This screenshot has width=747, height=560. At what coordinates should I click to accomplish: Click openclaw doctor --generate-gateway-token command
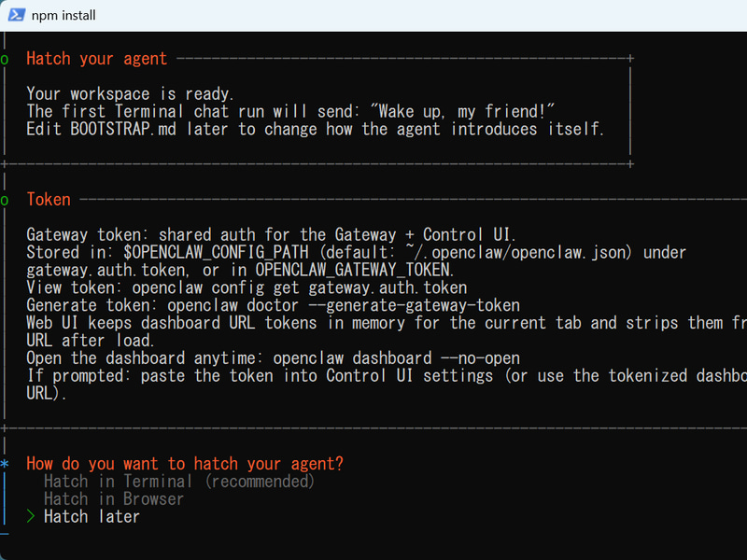click(344, 305)
